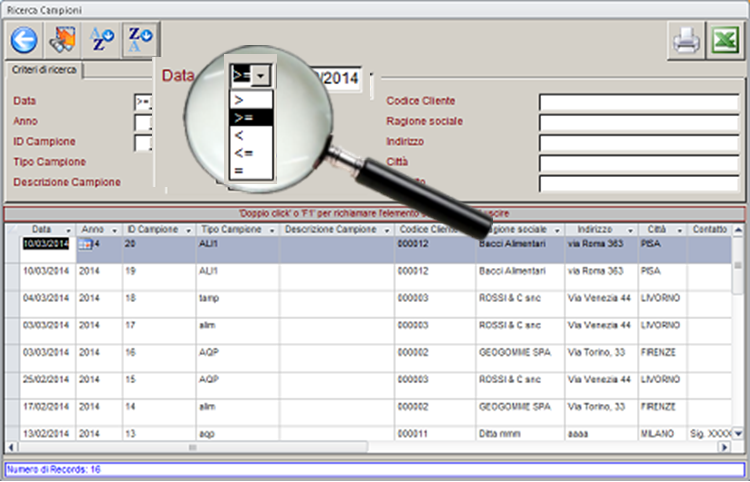Screen dimensions: 750x482
Task: Choose the '<' operator in the list
Action: click(251, 135)
